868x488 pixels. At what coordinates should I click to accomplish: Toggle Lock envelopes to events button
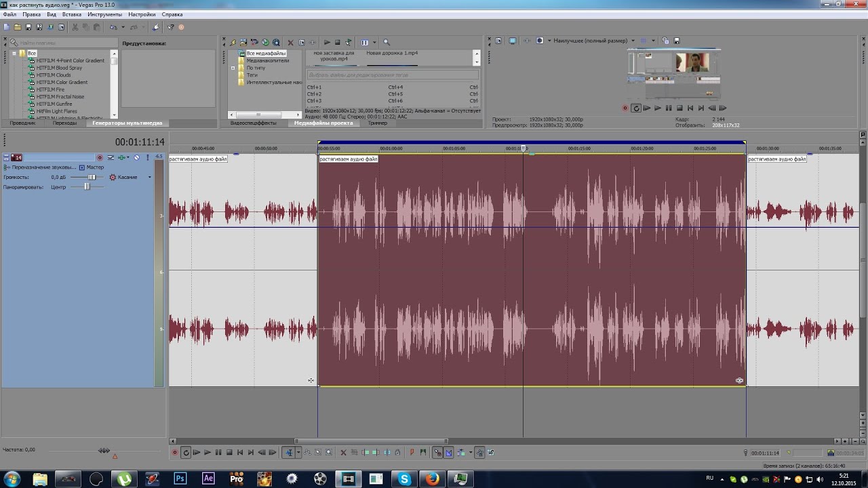tap(479, 453)
